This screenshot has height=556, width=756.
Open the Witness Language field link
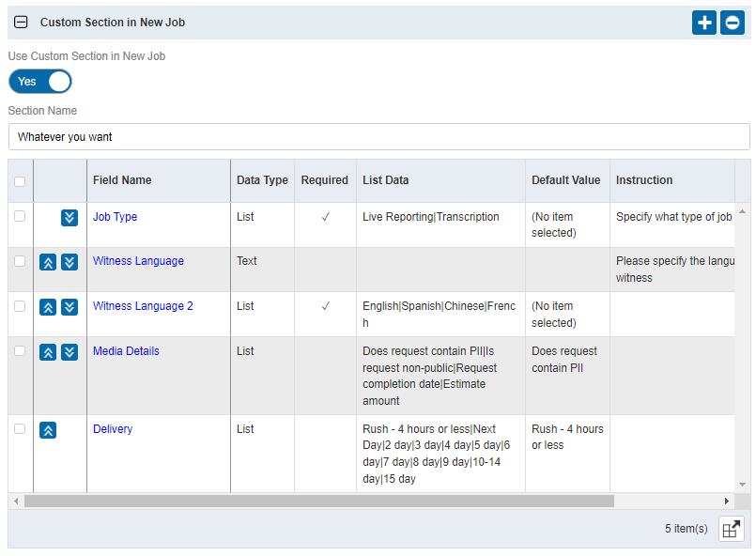pyautogui.click(x=138, y=261)
